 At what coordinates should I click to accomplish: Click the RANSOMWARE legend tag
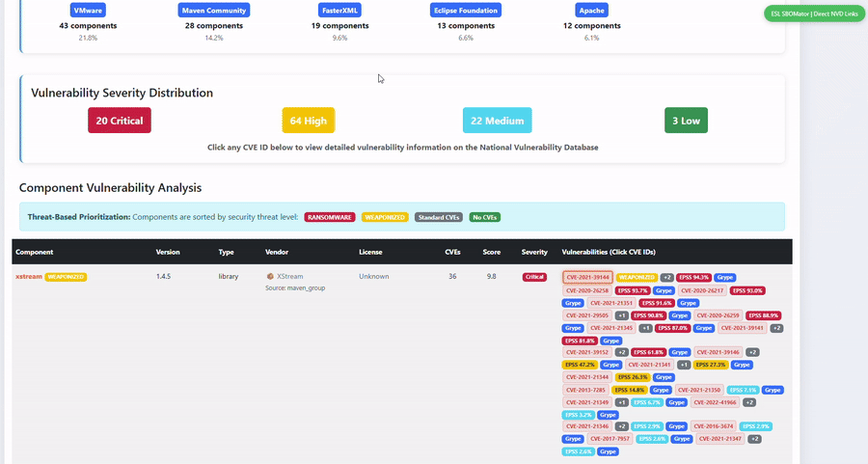330,217
